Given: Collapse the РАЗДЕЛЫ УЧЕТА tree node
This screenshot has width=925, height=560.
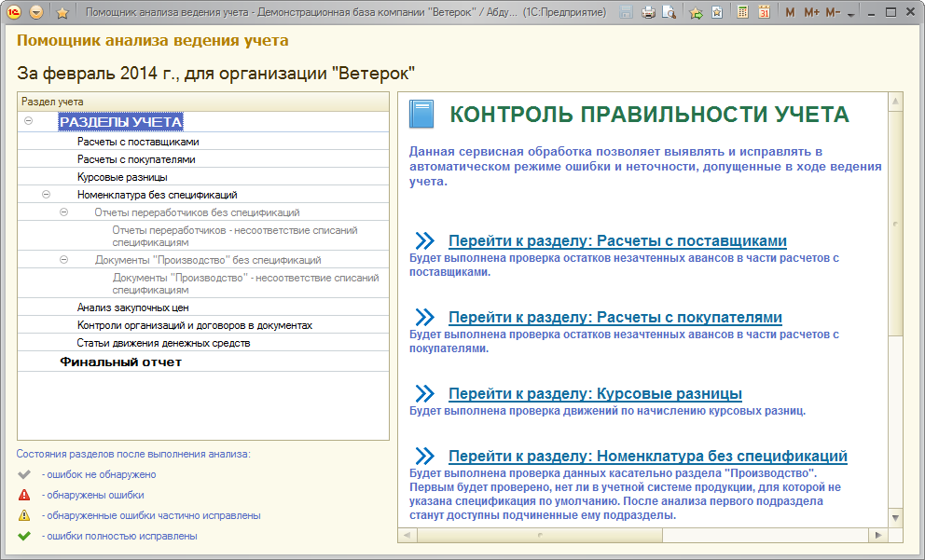Looking at the screenshot, I should pyautogui.click(x=29, y=121).
